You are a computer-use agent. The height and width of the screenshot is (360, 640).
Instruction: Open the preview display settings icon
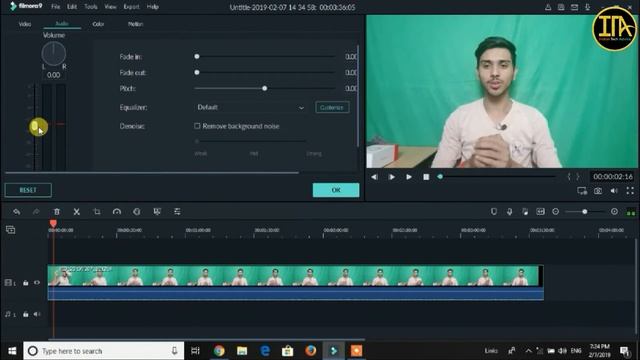(582, 191)
